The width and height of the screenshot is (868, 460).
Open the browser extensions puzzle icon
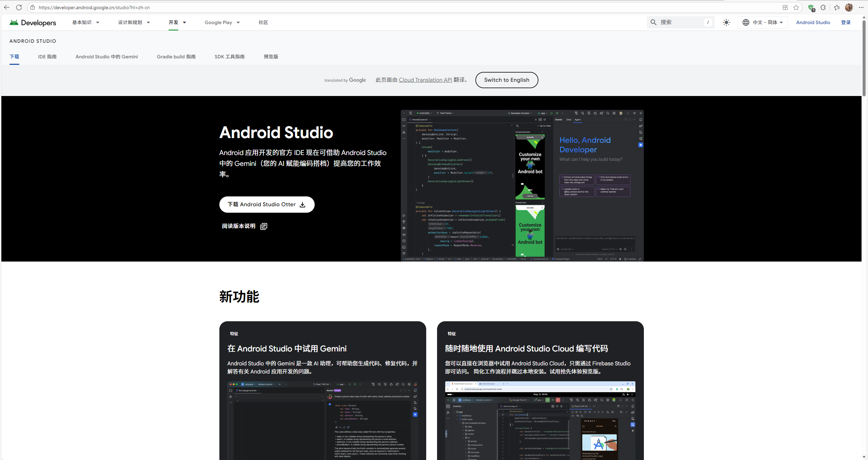[x=823, y=7]
